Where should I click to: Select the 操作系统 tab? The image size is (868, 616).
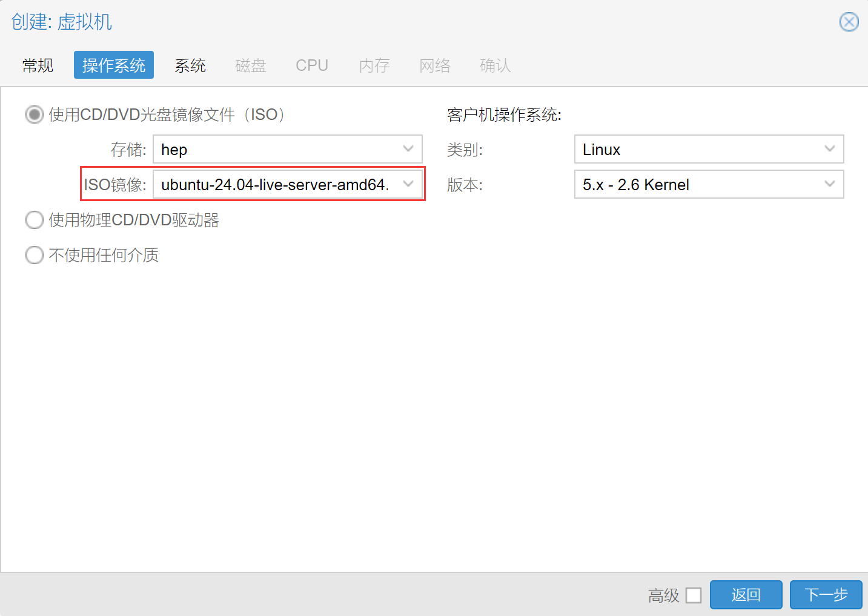point(114,65)
